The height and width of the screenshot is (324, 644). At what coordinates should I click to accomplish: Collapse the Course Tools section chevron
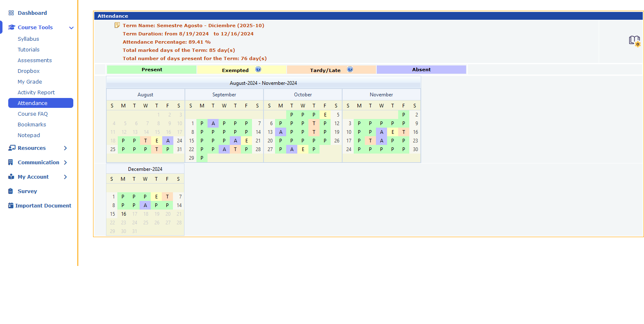pyautogui.click(x=71, y=28)
